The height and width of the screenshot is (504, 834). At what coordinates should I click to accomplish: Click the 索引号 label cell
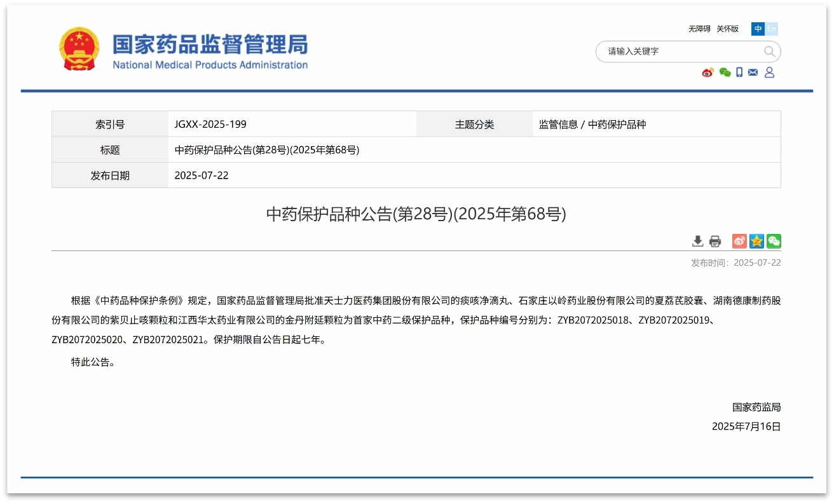(110, 125)
